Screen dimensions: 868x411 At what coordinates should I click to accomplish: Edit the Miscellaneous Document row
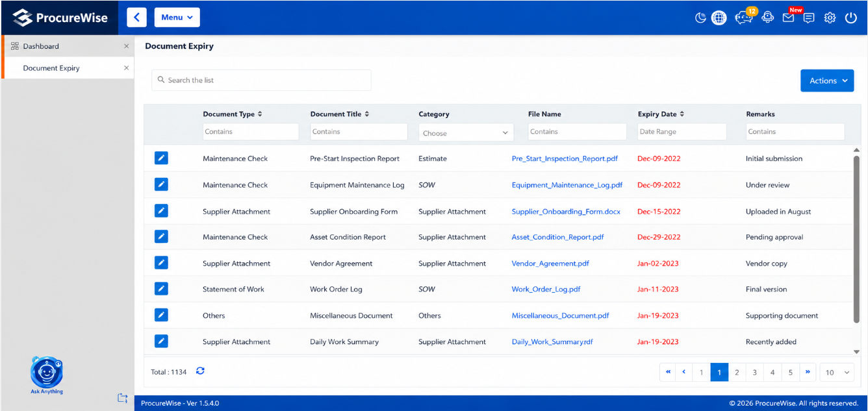pyautogui.click(x=161, y=315)
